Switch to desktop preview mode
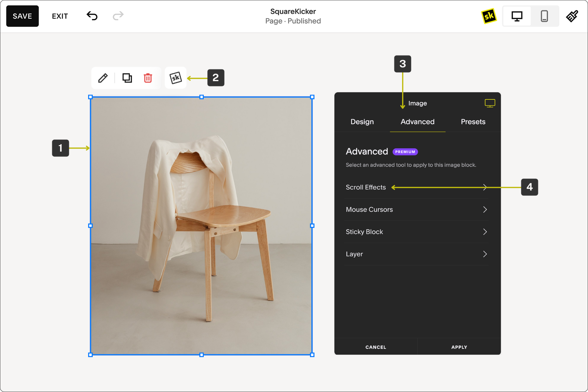This screenshot has width=588, height=392. pos(517,16)
